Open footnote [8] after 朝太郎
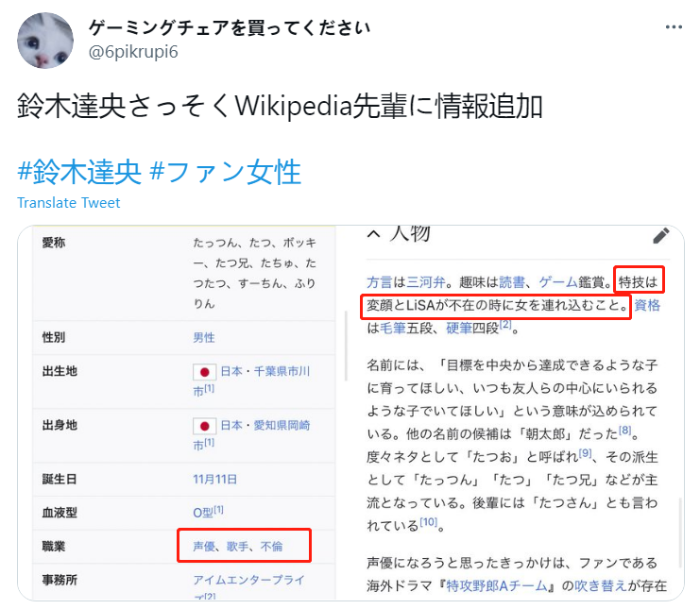Image resolution: width=700 pixels, height=609 pixels. pos(625,431)
